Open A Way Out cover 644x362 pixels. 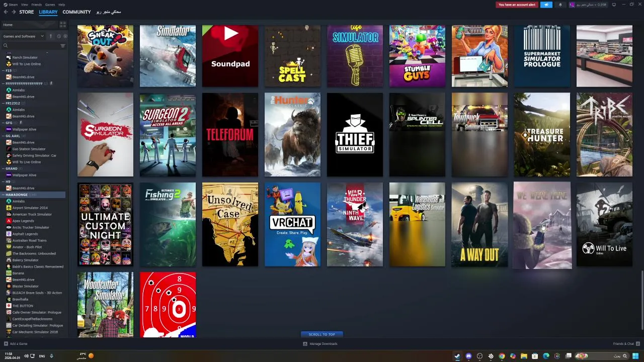coord(479,224)
